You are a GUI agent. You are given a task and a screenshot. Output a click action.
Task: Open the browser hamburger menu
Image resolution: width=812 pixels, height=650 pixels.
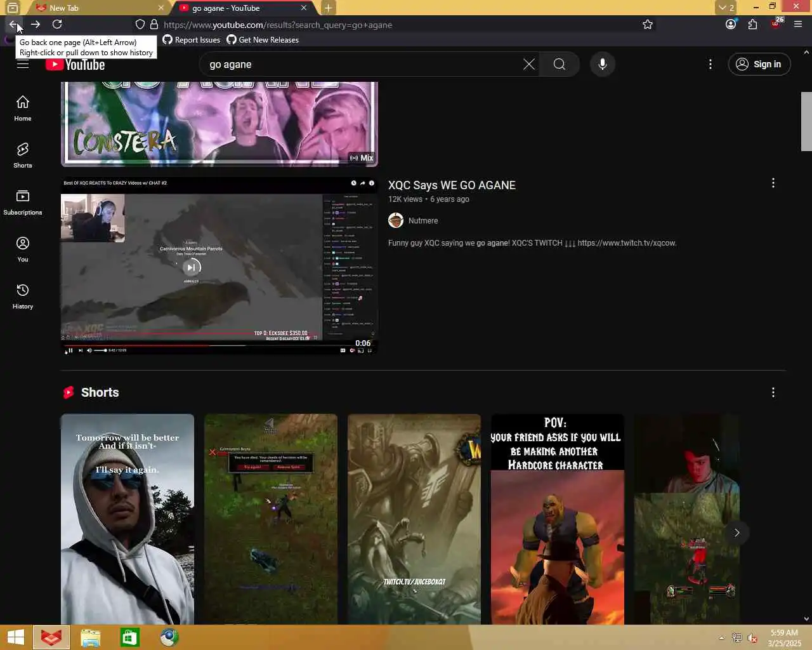(798, 24)
